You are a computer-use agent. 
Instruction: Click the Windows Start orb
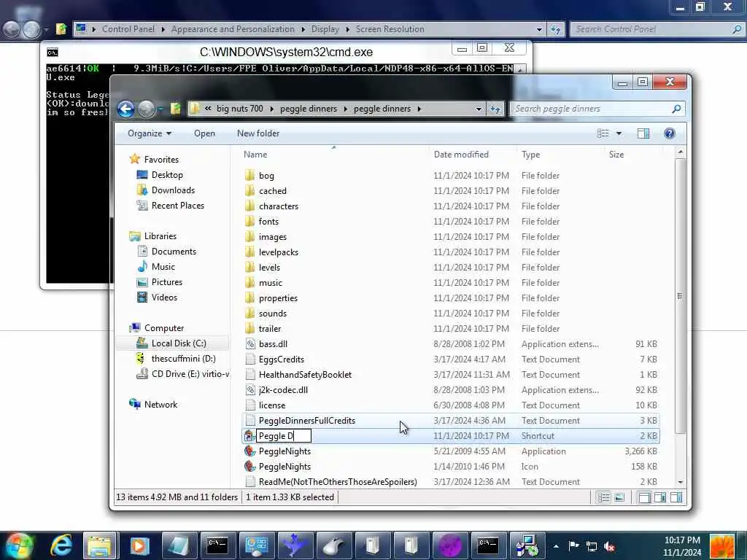[x=19, y=545]
